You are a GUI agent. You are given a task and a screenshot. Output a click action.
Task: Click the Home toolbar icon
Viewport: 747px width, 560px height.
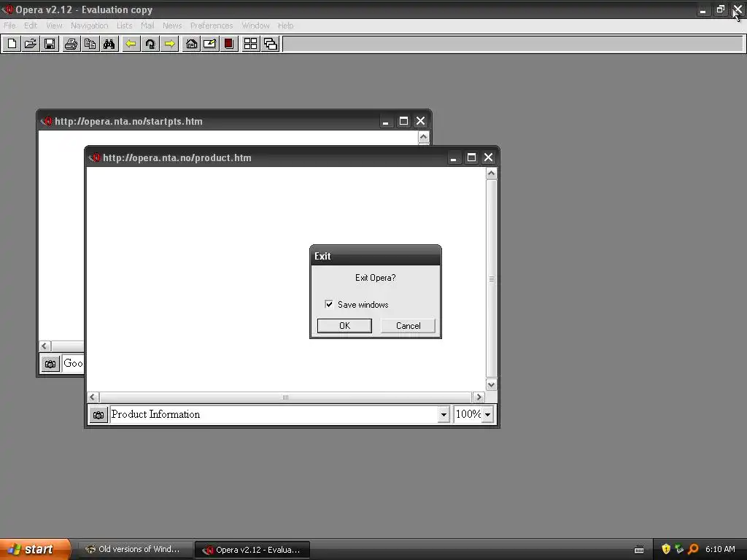pyautogui.click(x=192, y=44)
